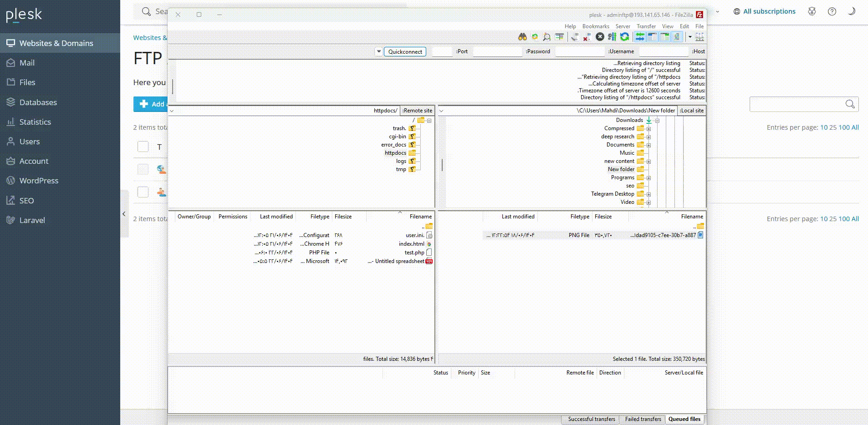Click the Refresh file lists icon

point(624,37)
